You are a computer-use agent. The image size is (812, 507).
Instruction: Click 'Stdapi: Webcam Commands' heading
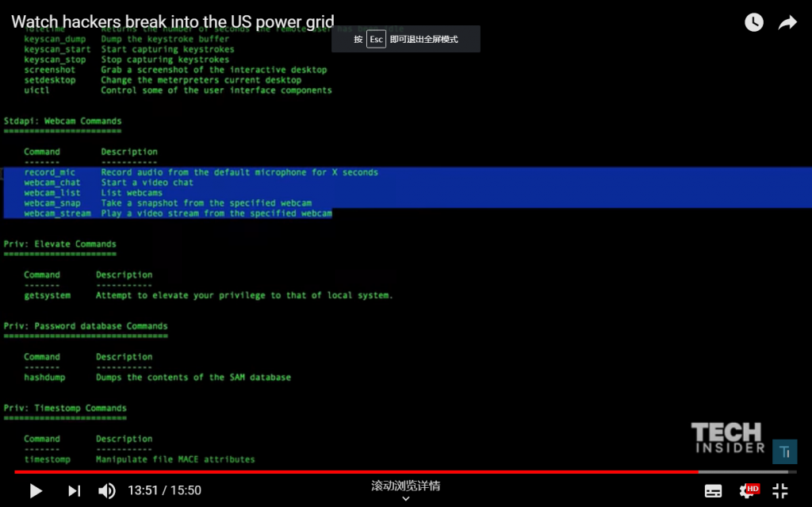[63, 121]
